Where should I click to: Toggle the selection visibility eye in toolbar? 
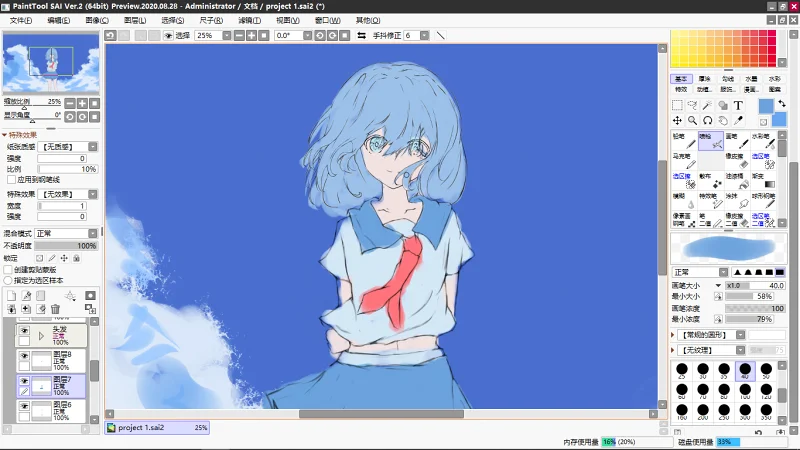click(x=168, y=35)
